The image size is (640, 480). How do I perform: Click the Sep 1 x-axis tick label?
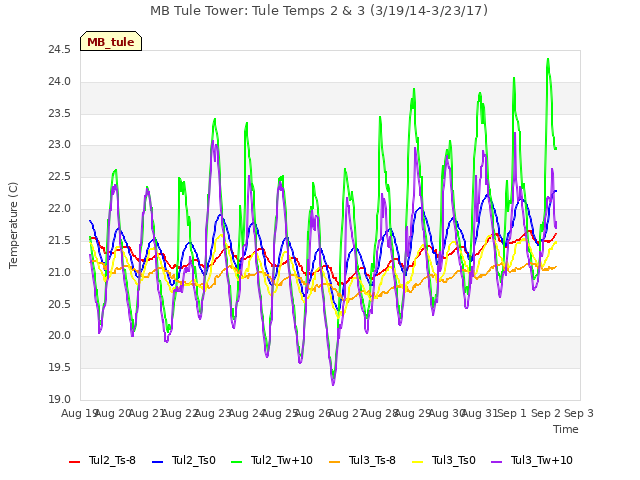513,413
